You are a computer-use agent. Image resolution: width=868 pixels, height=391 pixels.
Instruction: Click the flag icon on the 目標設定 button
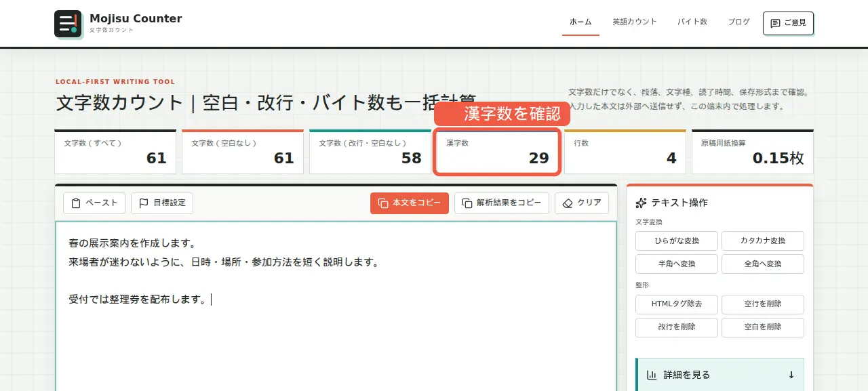click(x=144, y=203)
